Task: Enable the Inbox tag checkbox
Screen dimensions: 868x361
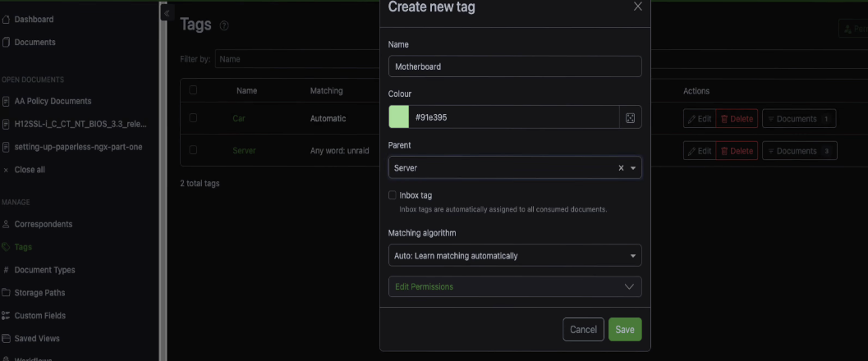Action: pyautogui.click(x=393, y=195)
